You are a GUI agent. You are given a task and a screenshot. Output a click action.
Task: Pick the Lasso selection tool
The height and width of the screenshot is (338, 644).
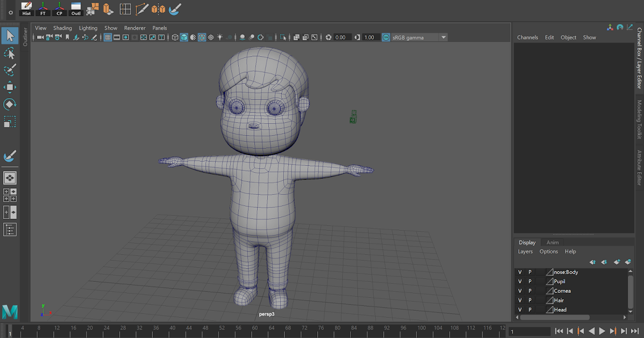pos(10,53)
